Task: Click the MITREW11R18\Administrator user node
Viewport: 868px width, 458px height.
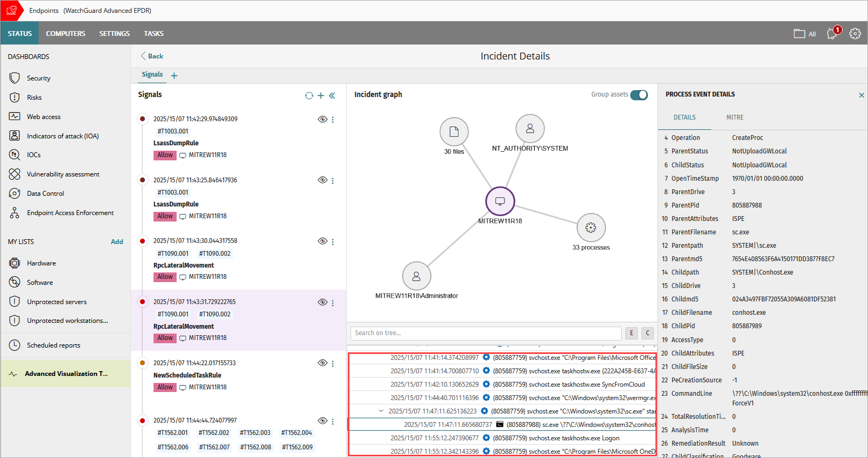Action: 417,276
